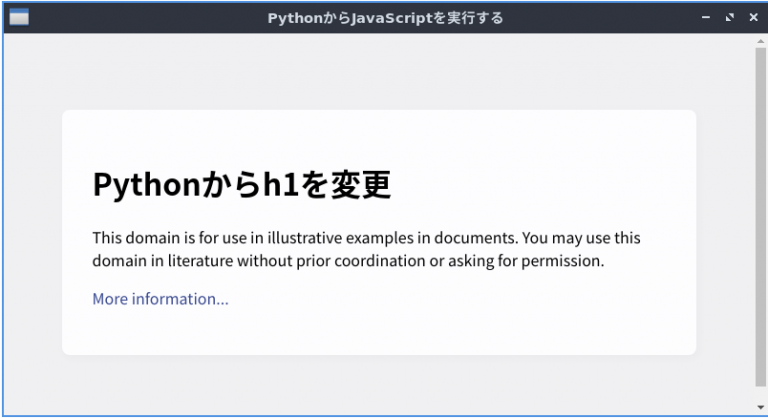Click the Pythonからh1を変更 heading
Screen dimensions: 768x418
(x=242, y=185)
